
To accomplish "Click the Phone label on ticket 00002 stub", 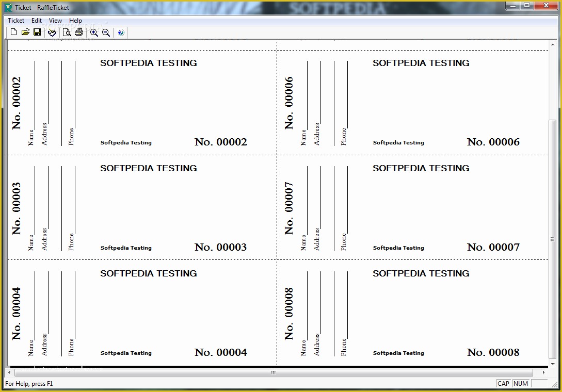I will pyautogui.click(x=71, y=137).
